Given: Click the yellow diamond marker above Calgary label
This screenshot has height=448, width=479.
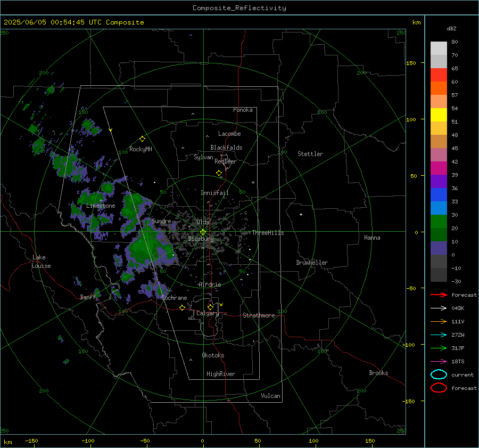Looking at the screenshot, I should pos(210,307).
